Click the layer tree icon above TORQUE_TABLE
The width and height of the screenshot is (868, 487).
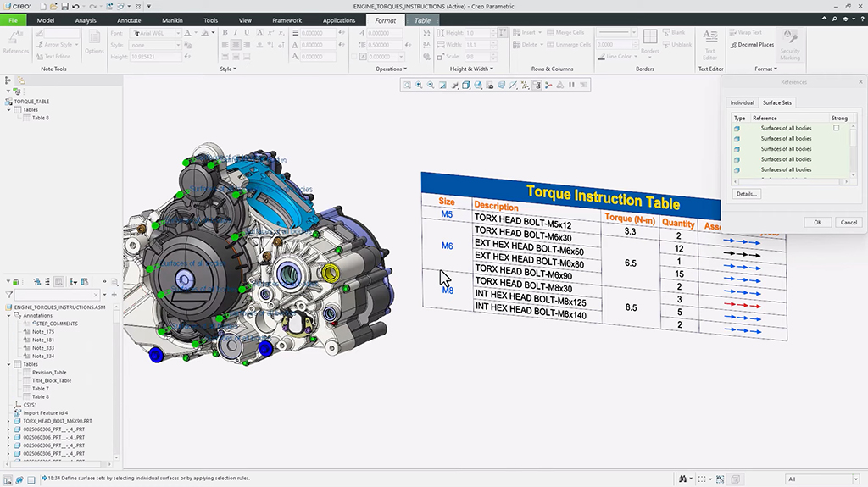(21, 80)
